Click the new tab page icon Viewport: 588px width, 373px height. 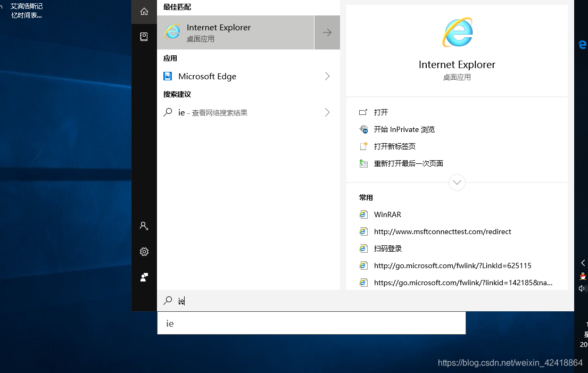[x=363, y=146]
